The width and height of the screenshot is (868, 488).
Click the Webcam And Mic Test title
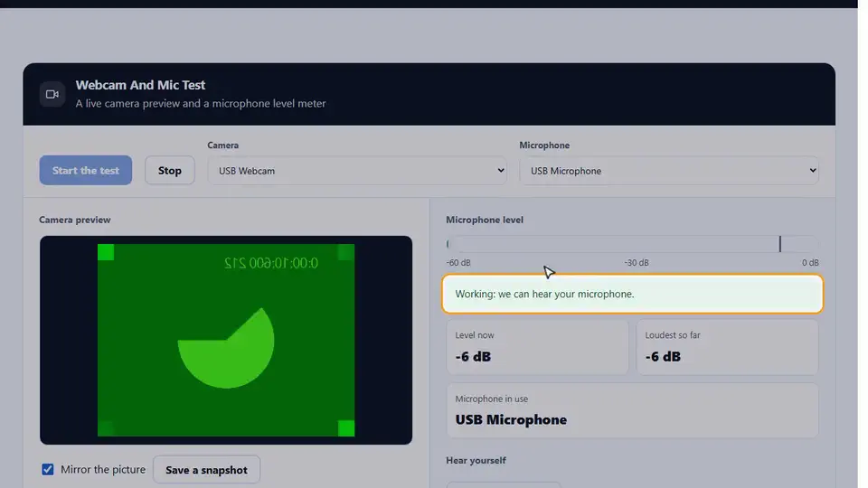[140, 85]
